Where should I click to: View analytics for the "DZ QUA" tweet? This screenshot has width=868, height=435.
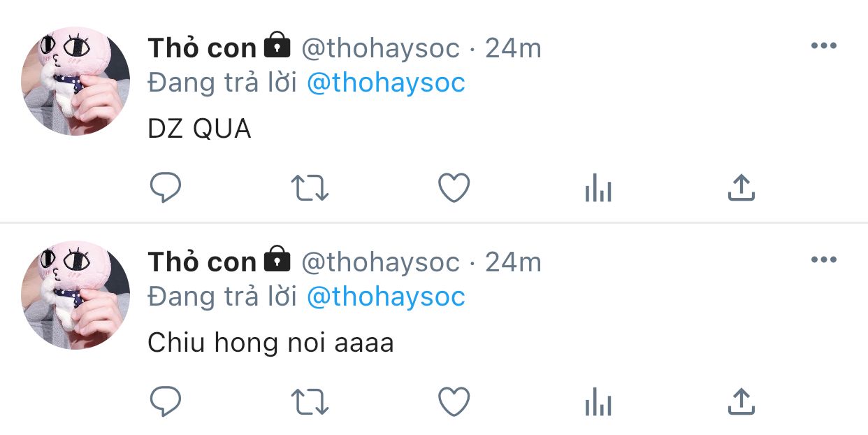click(598, 188)
